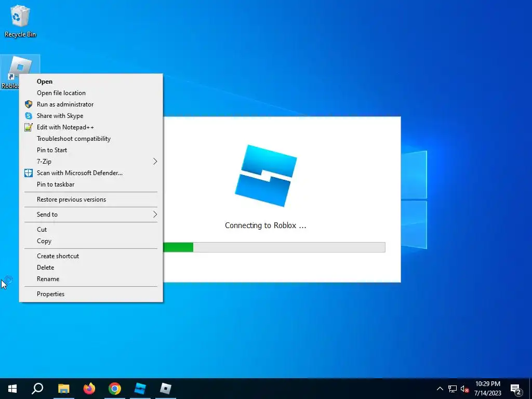Open the 7-Zip submenu entry
Viewport: 532px width, 399px height.
coord(91,162)
